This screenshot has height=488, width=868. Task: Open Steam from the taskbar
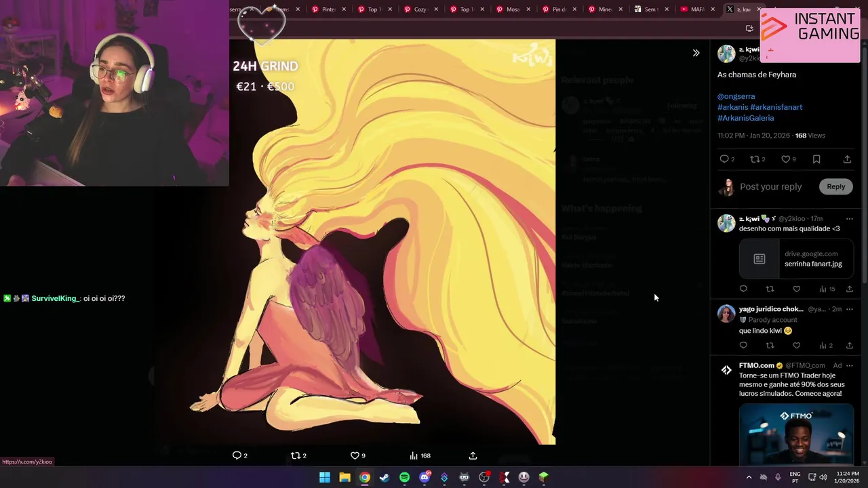coord(384,477)
